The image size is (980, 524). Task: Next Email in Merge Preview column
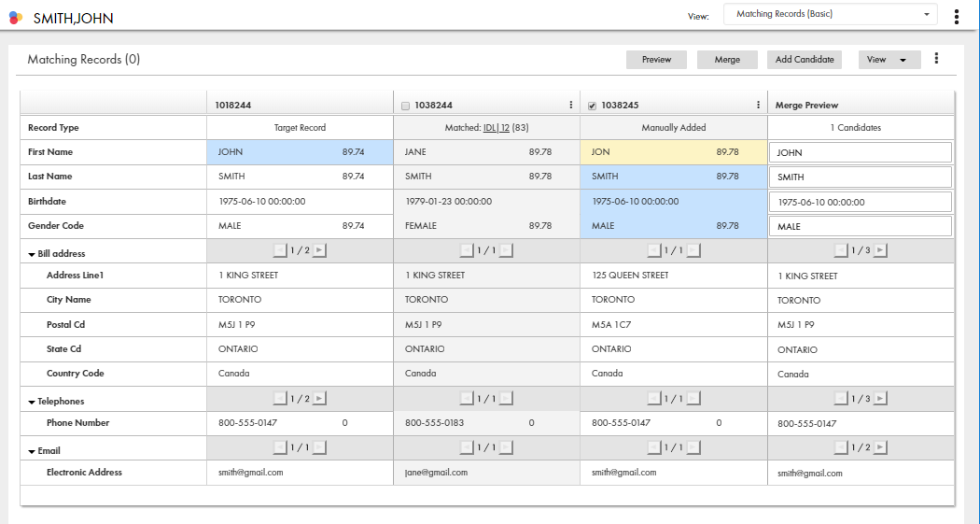point(879,448)
